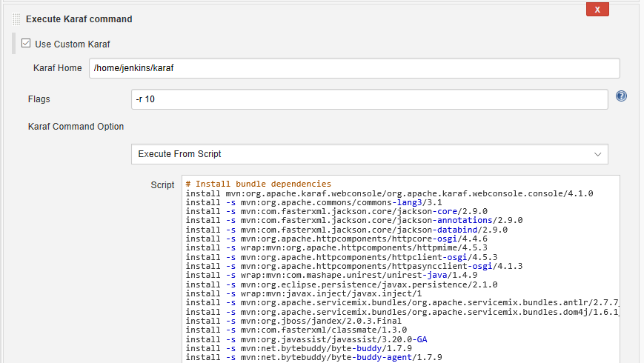Viewport: 644px width, 363px height.
Task: Open the help icon next to Flags
Action: point(621,96)
